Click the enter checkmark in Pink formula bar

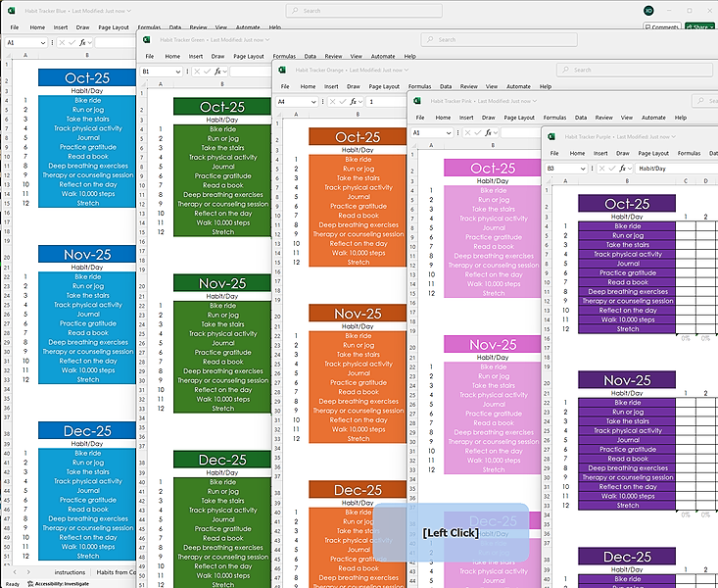(478, 132)
